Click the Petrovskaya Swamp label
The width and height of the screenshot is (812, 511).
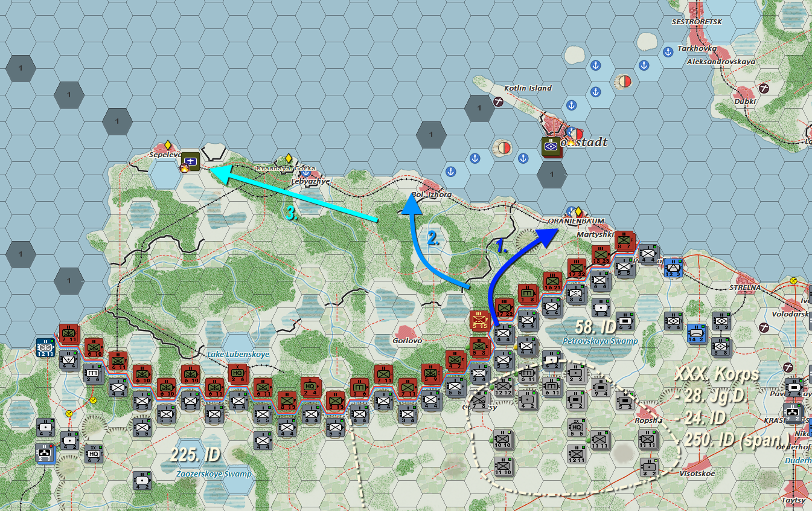click(600, 341)
